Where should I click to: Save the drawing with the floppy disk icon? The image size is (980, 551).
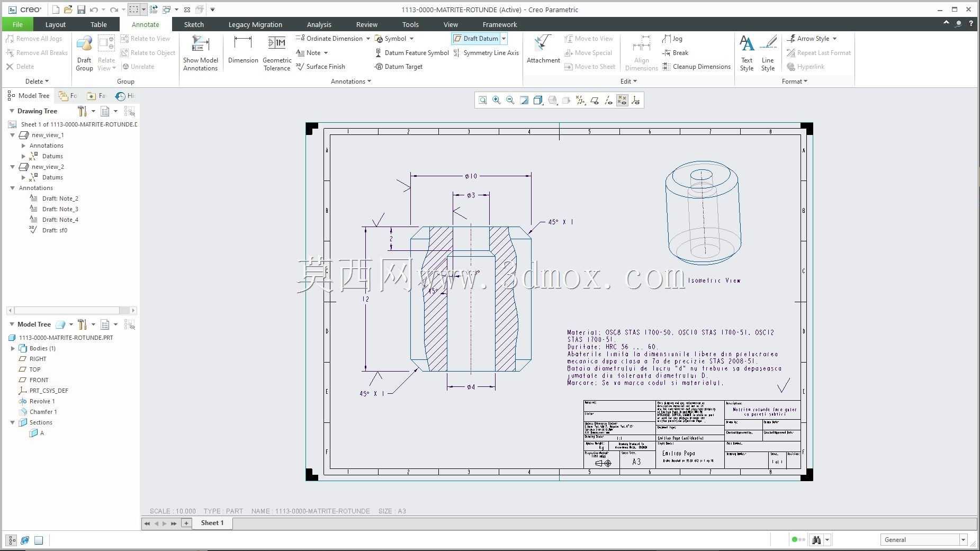(81, 10)
